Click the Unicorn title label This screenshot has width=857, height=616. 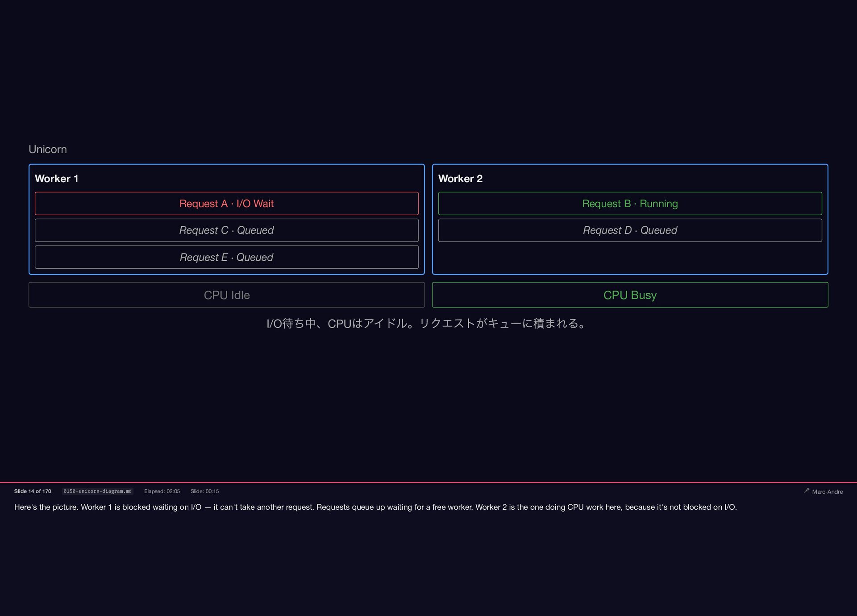pyautogui.click(x=48, y=149)
